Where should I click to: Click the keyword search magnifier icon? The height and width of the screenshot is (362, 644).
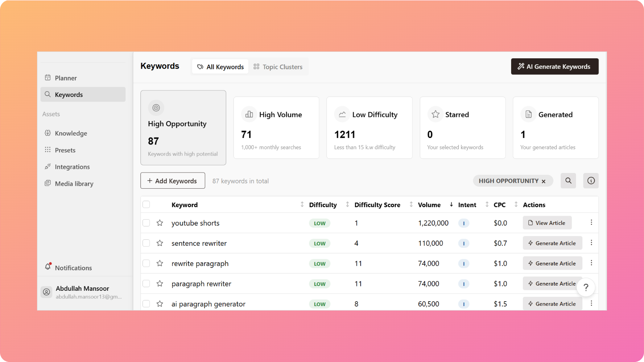point(568,181)
